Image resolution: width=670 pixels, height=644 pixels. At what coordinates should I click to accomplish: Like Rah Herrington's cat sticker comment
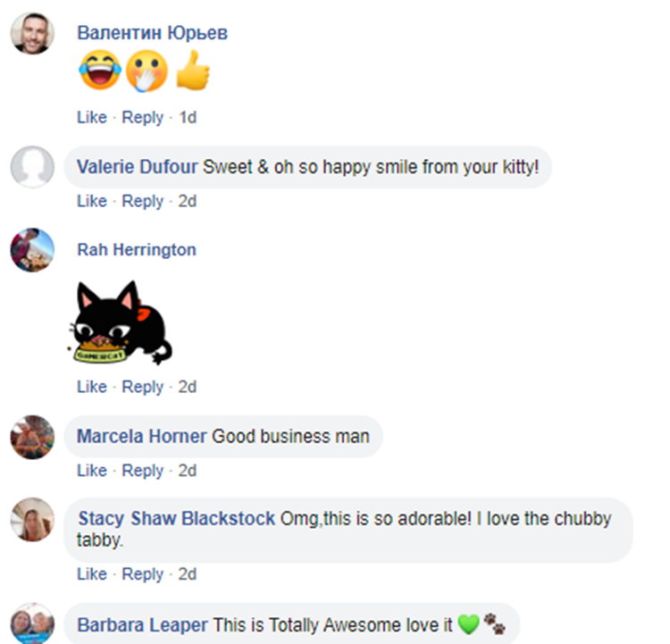(x=92, y=387)
